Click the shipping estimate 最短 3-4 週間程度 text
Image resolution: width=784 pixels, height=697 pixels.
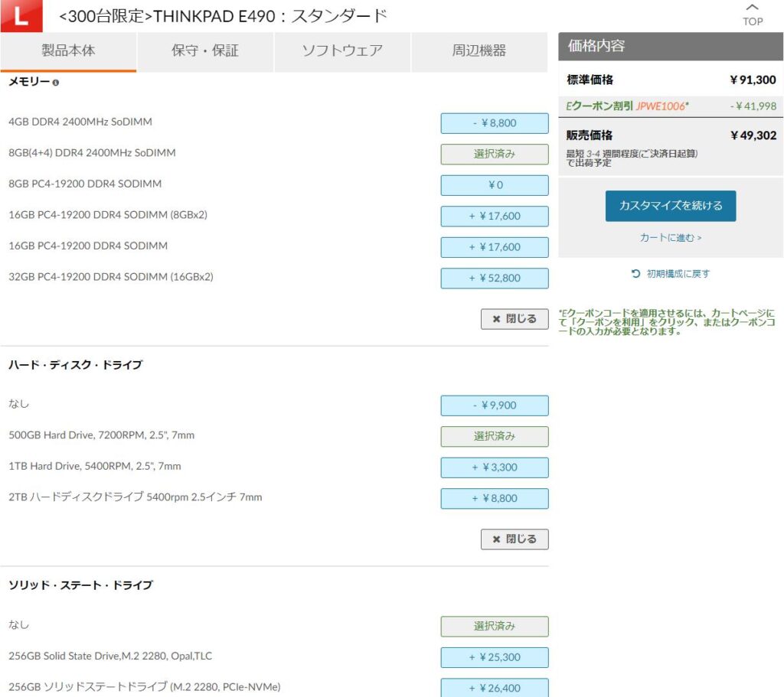click(632, 158)
